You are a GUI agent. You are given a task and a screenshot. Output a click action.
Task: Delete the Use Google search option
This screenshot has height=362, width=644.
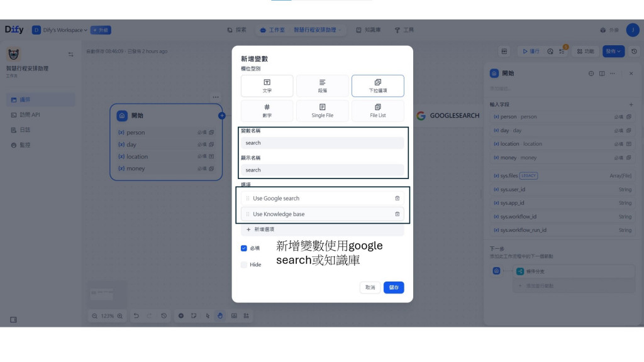coord(397,198)
